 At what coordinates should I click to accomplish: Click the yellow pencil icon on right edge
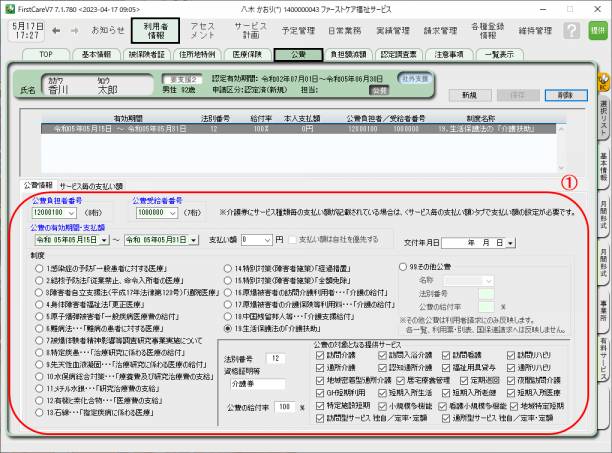click(x=604, y=80)
